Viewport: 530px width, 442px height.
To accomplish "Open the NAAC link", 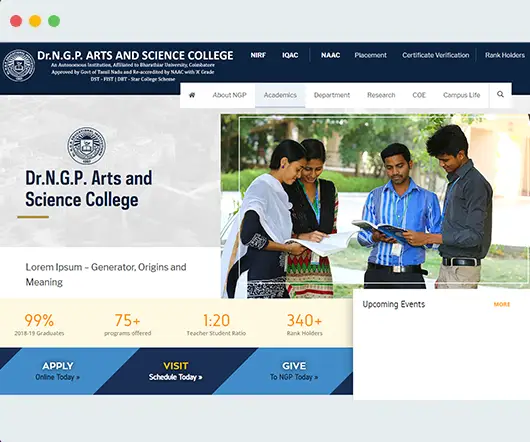I will point(331,55).
